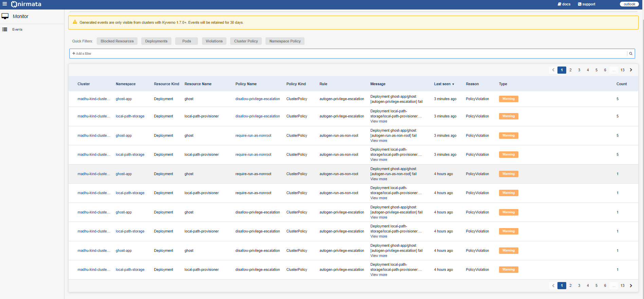Open the hamburger navigation menu
644x299 pixels.
coord(5,4)
